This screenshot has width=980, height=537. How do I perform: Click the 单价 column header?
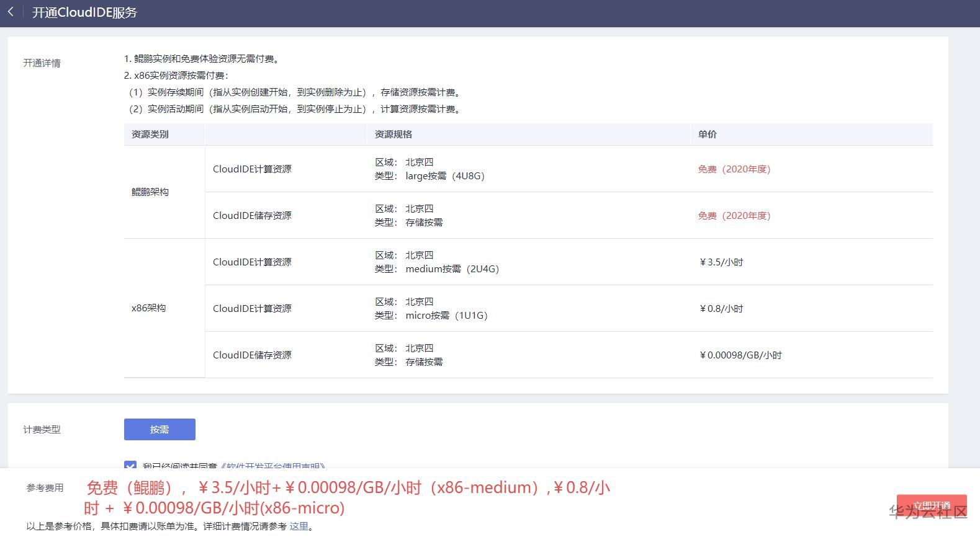[708, 134]
